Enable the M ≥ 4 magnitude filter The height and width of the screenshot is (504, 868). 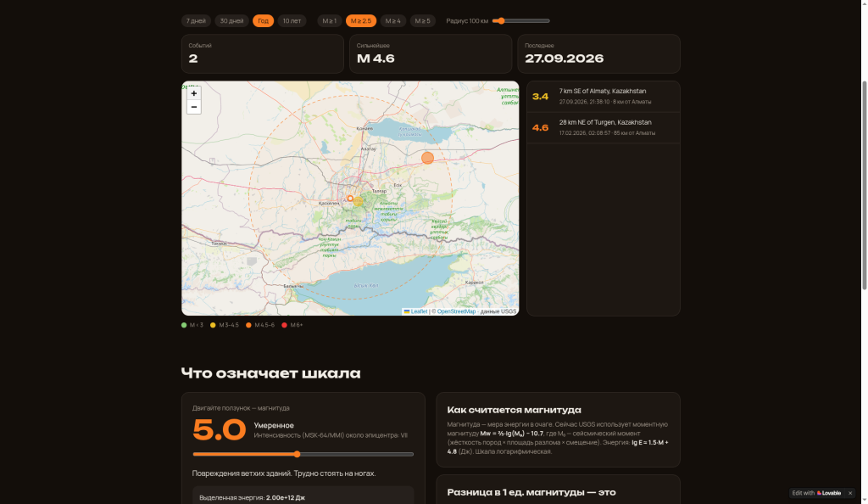[393, 21]
